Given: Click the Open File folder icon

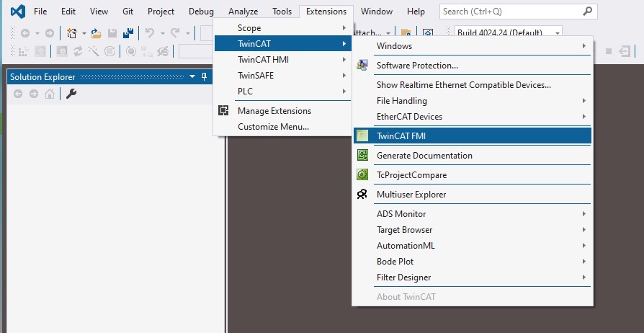Looking at the screenshot, I should (96, 33).
